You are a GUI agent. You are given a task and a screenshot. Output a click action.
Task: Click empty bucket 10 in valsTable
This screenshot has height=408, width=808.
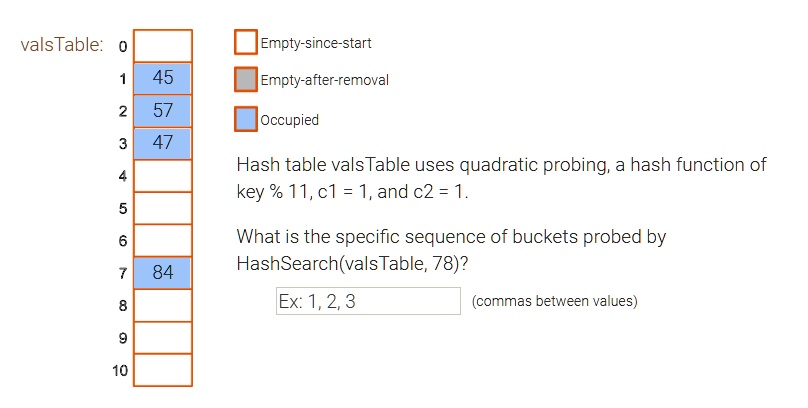click(163, 370)
